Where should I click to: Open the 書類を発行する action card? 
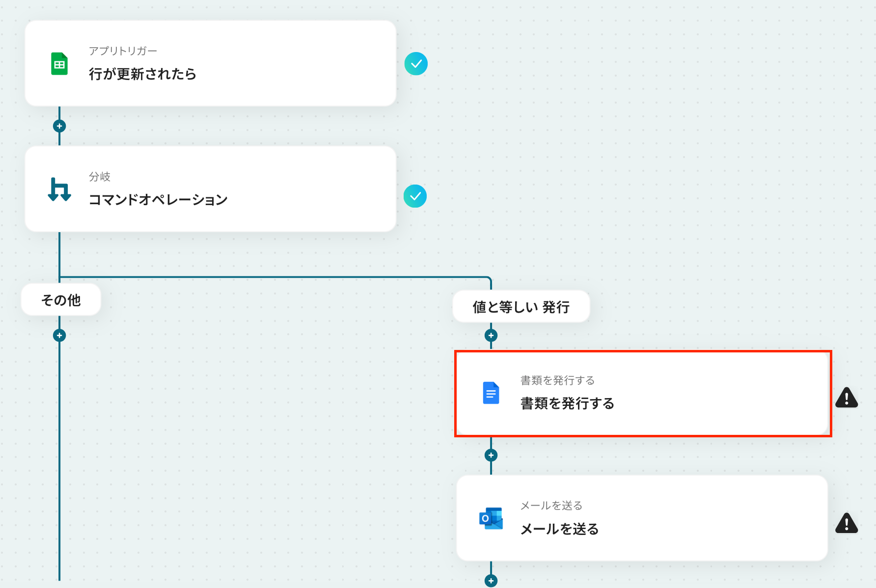642,393
